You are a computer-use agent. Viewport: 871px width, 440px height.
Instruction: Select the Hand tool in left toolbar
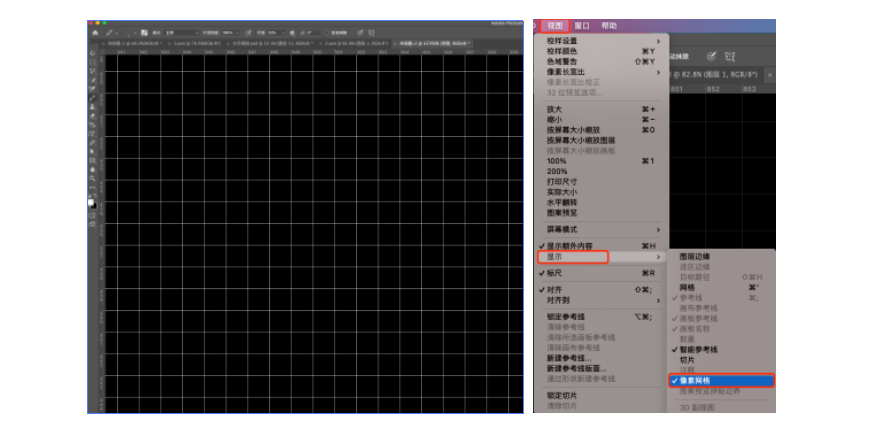(x=93, y=170)
